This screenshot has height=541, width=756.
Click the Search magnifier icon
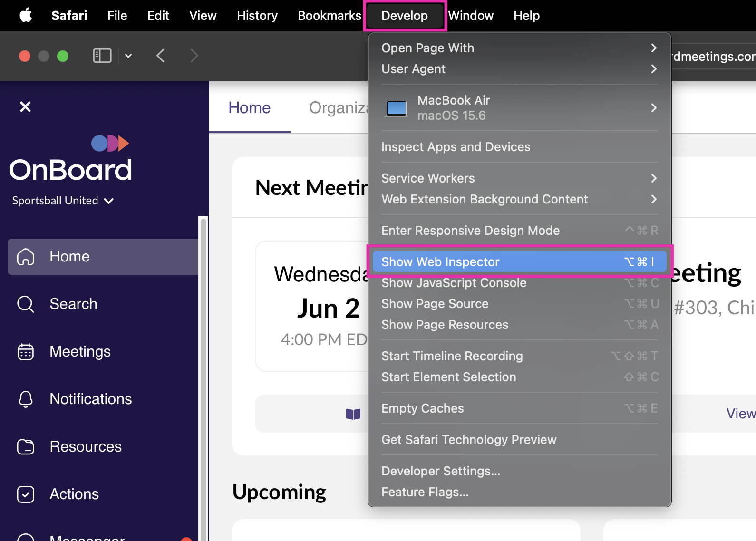point(26,304)
